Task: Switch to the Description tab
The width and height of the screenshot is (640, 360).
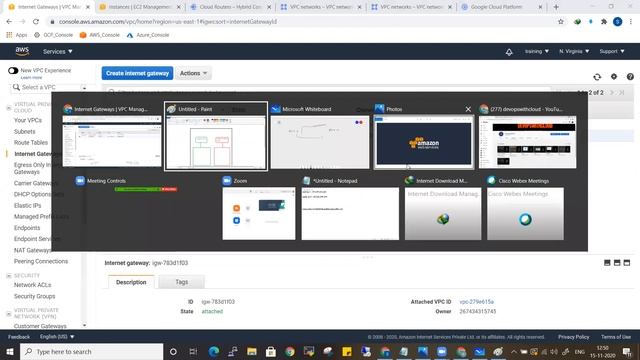Action: tap(131, 282)
